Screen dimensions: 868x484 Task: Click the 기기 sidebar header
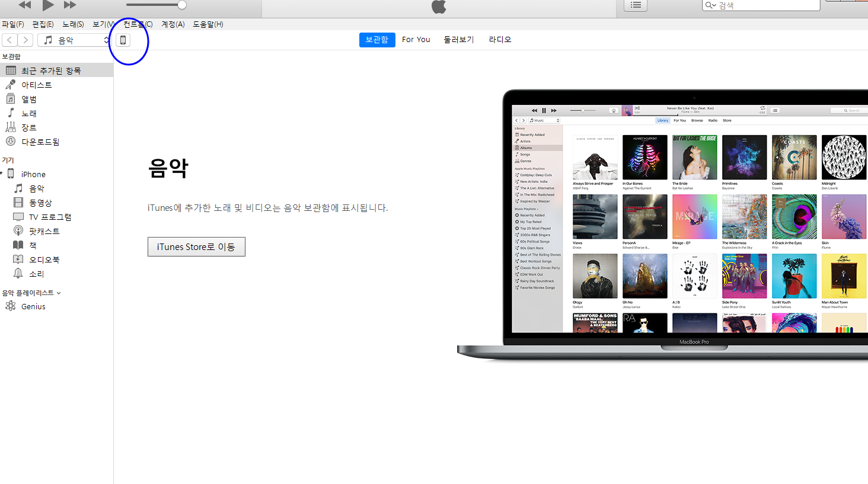(x=8, y=160)
